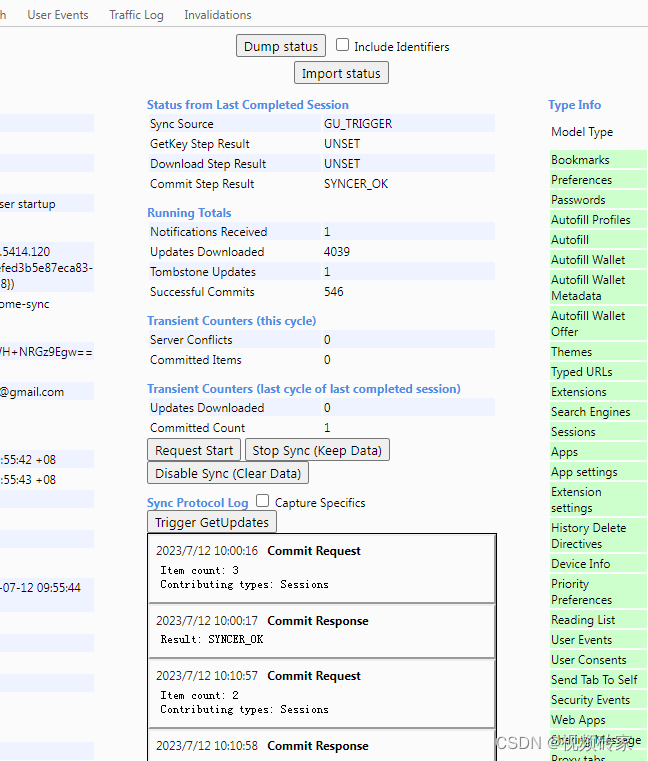The height and width of the screenshot is (761, 648).
Task: Select the Preferences model type row
Action: click(598, 180)
